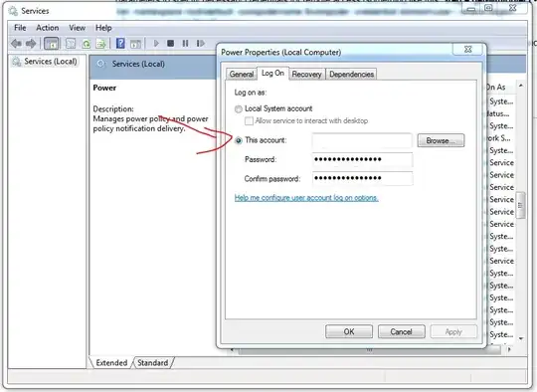Click the vertical scrollbar thumb of services list

point(520,205)
